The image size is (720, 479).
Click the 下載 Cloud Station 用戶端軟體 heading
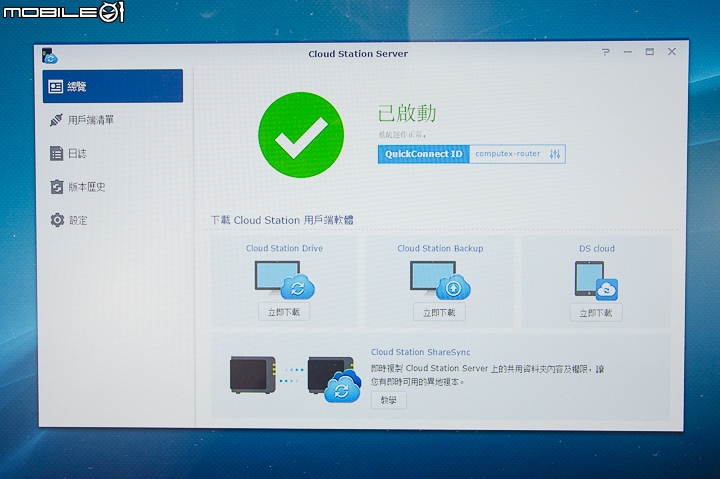tap(282, 220)
